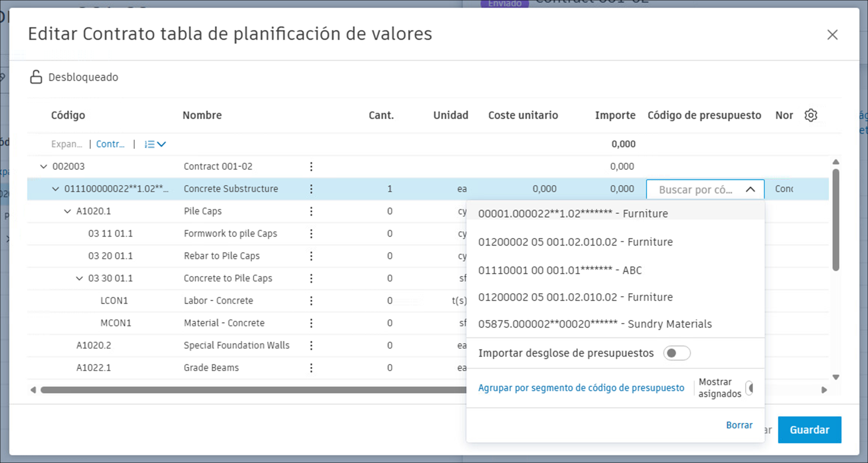Open the three-dot menu for Pile Caps
The width and height of the screenshot is (868, 463).
pos(311,211)
